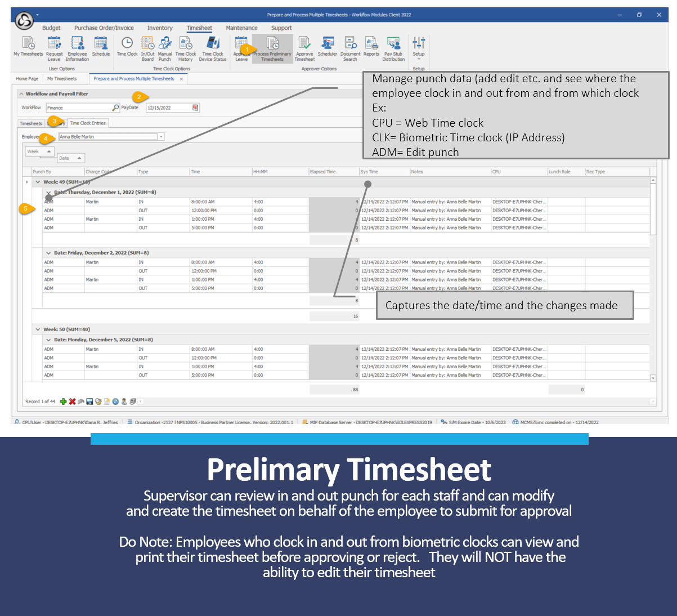Switch to the Inventory ribbon tab
Screen dimensions: 677x616
pos(160,28)
